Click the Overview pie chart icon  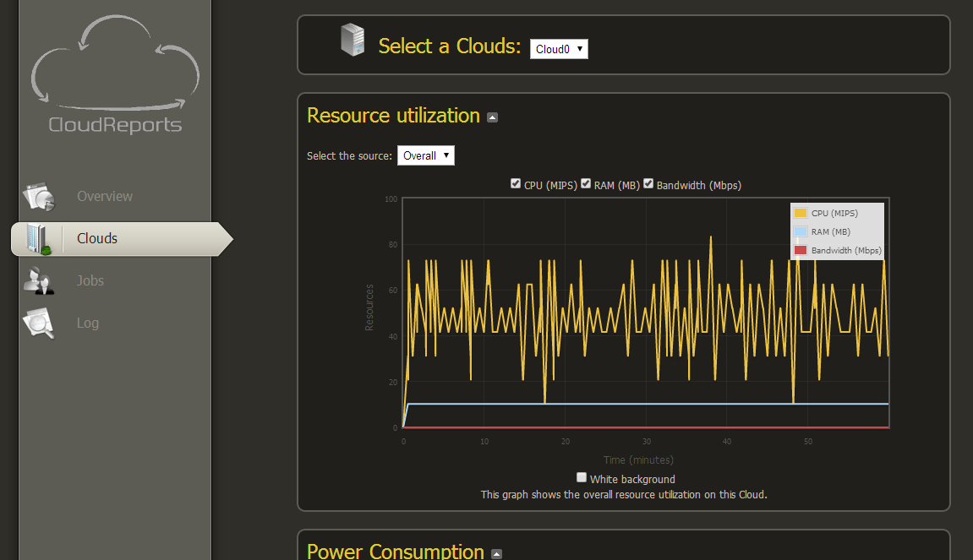click(39, 197)
